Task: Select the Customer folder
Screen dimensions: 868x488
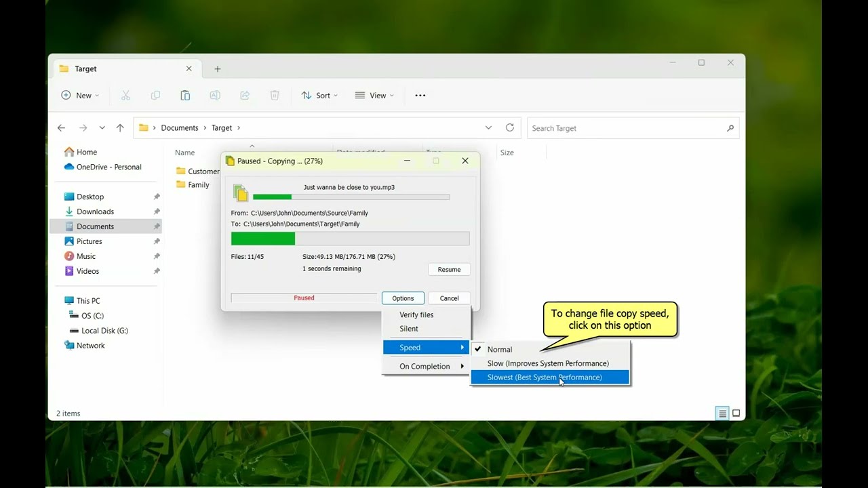Action: (197, 171)
